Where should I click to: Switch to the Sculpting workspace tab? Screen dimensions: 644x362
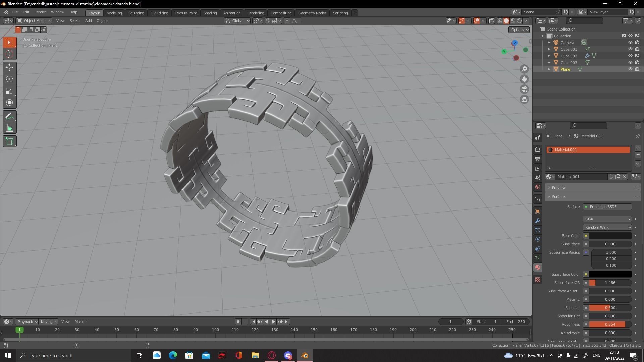coord(136,13)
